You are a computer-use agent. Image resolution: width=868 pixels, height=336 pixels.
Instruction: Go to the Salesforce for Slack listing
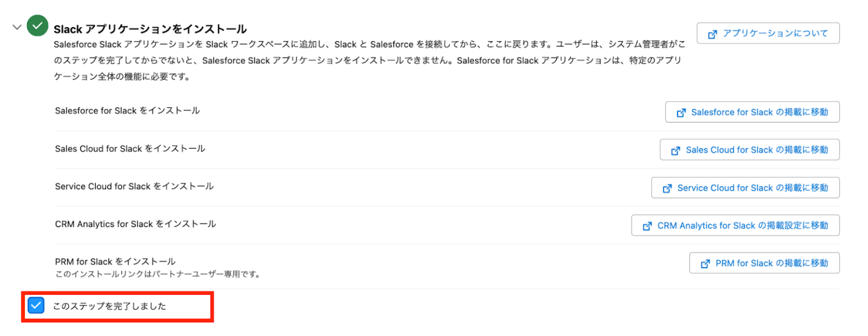click(752, 112)
